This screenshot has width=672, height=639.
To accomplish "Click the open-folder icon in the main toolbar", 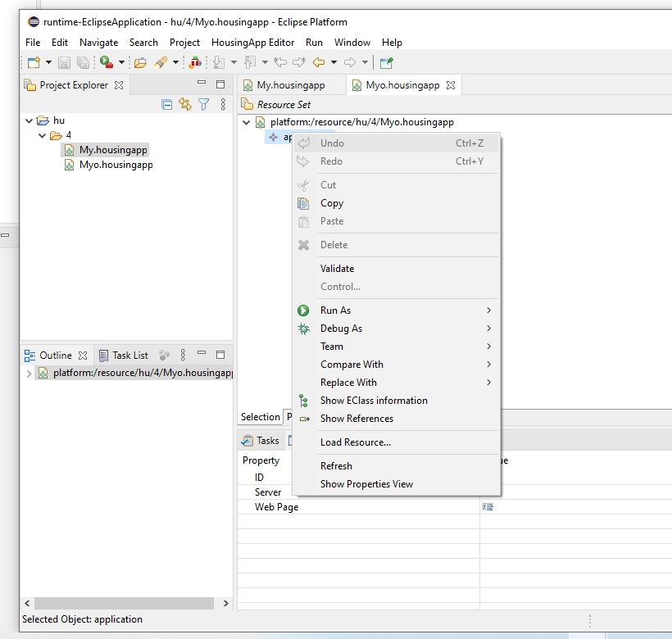I will [x=140, y=62].
